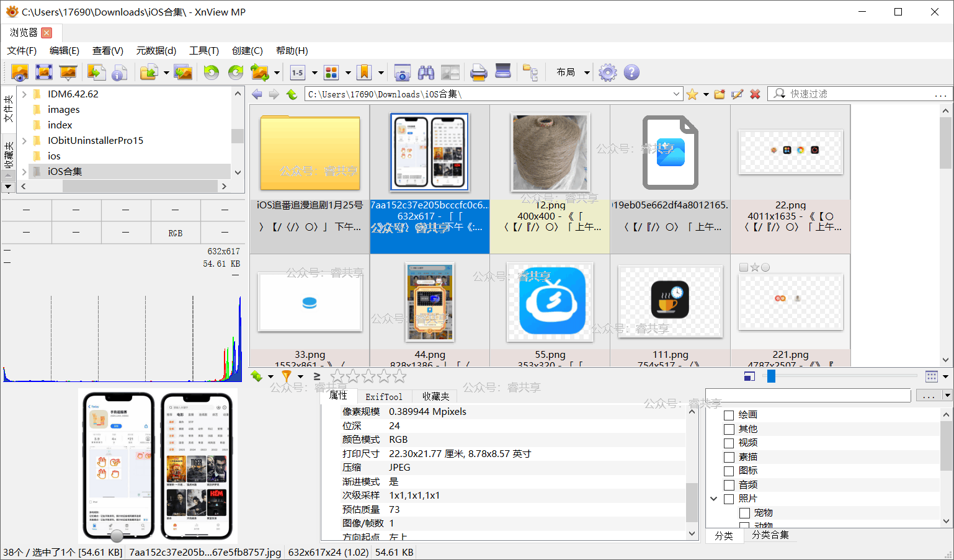Expand the IObitUninstallerPro15 folder node
Image resolution: width=954 pixels, height=560 pixels.
(24, 141)
